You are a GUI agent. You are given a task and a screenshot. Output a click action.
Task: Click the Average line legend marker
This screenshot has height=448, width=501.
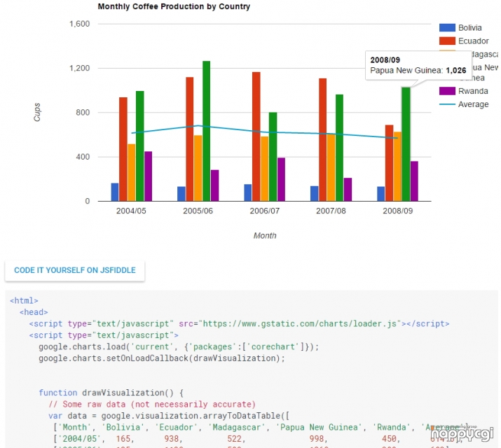[x=447, y=104]
